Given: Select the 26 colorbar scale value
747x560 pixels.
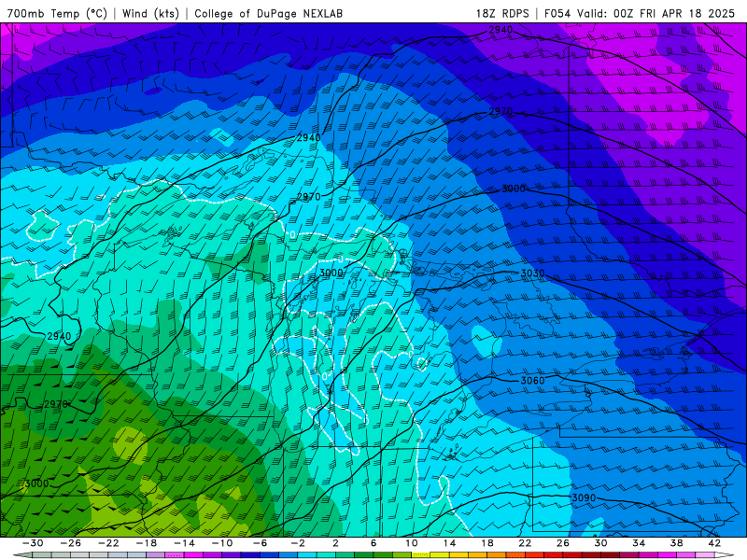Looking at the screenshot, I should [563, 543].
